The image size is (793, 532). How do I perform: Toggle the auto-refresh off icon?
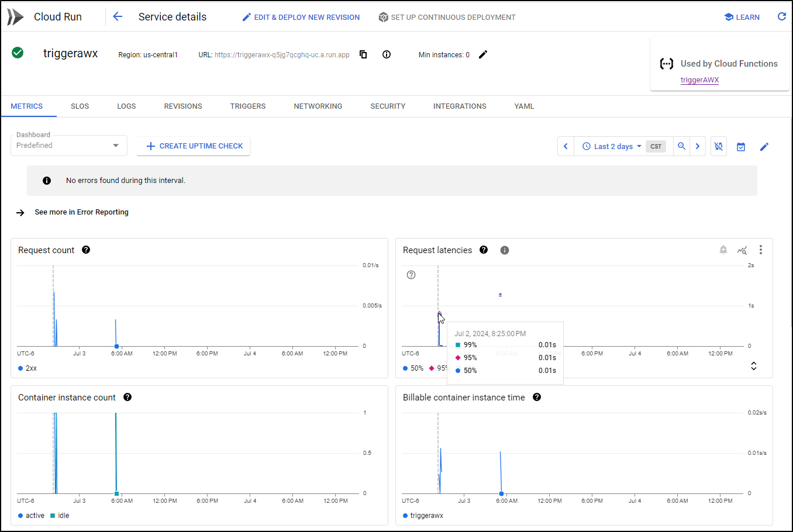tap(719, 146)
